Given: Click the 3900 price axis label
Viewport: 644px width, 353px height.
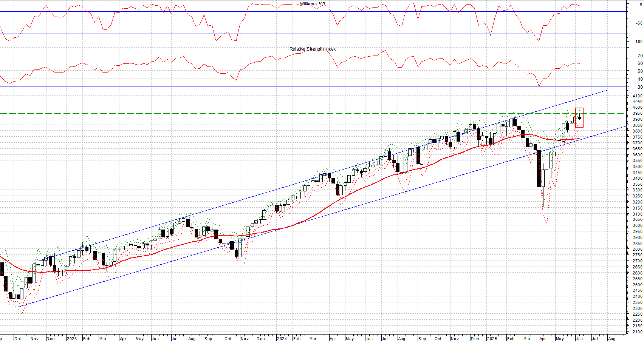Looking at the screenshot, I should click(x=637, y=120).
